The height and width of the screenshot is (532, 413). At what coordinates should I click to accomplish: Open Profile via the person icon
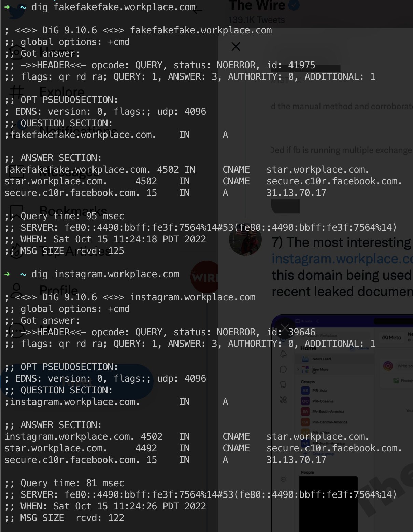pos(16,291)
